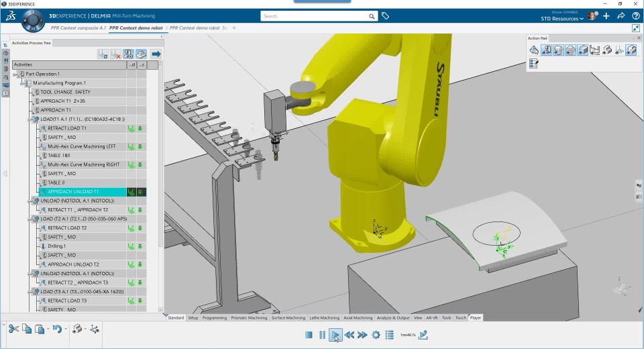Click the blue arrow icon in Activities toolbar
This screenshot has width=644, height=349.
156,54
